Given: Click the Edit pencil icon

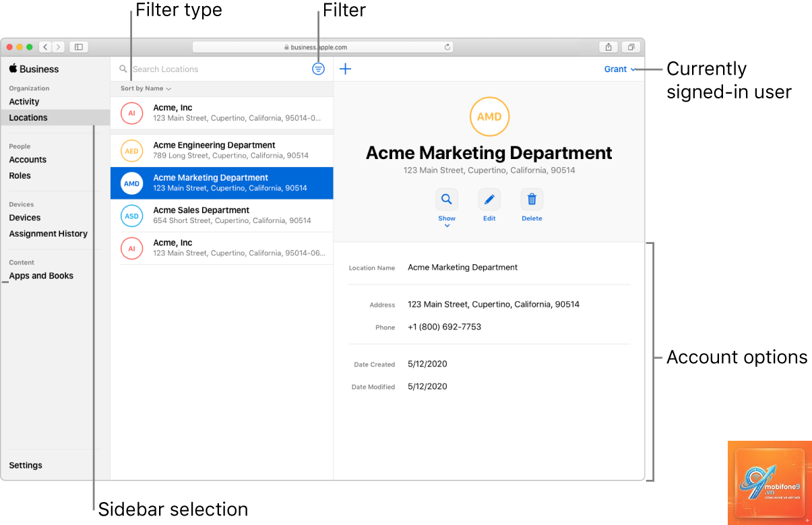Looking at the screenshot, I should coord(489,199).
